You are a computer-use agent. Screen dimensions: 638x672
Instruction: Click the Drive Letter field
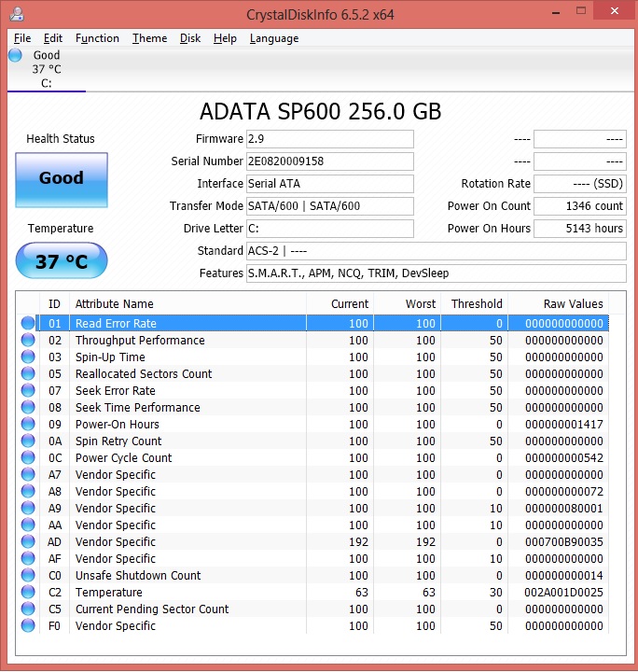329,229
